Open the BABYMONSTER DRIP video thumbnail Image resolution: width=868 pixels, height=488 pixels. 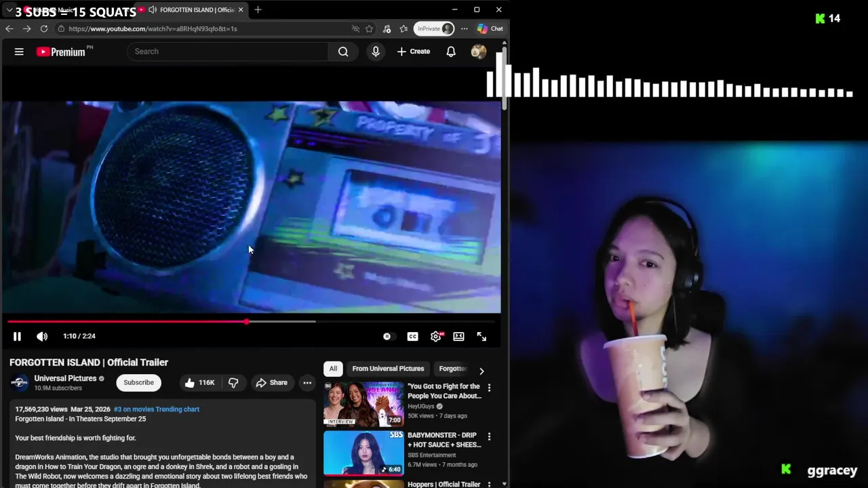(x=363, y=453)
